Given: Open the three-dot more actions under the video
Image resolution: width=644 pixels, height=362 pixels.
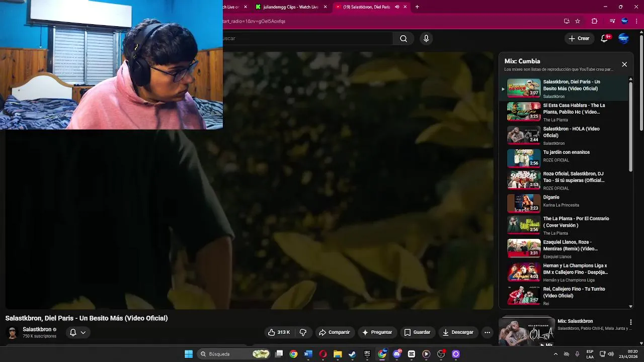Looking at the screenshot, I should click(x=487, y=332).
